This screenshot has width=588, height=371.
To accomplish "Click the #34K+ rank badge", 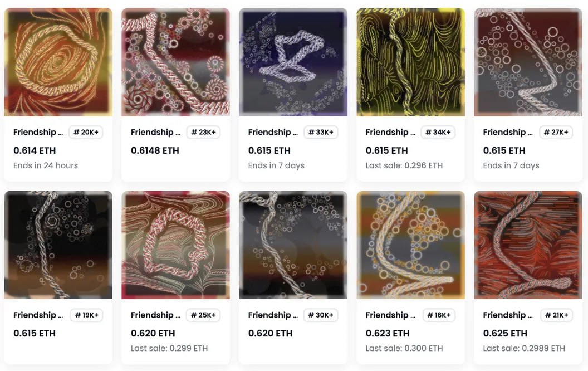I will [438, 132].
